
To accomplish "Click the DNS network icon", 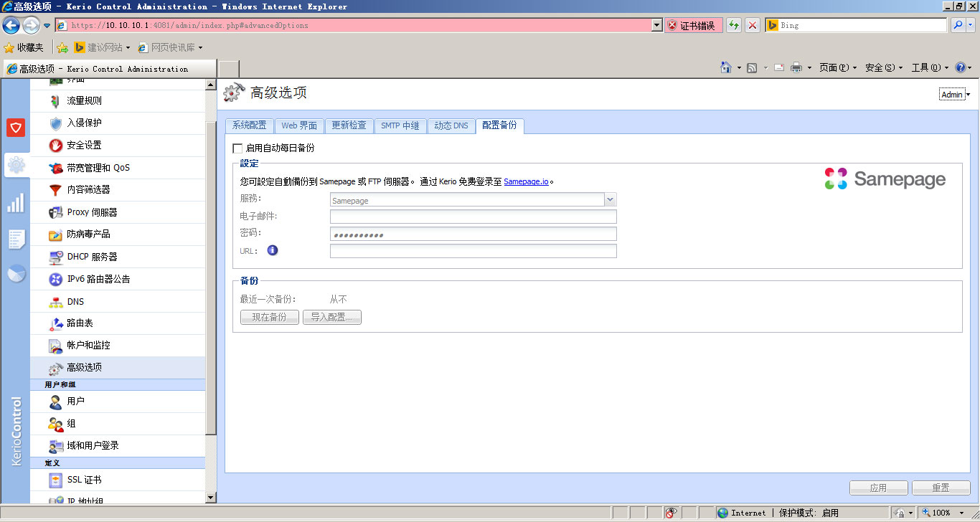I will point(55,302).
